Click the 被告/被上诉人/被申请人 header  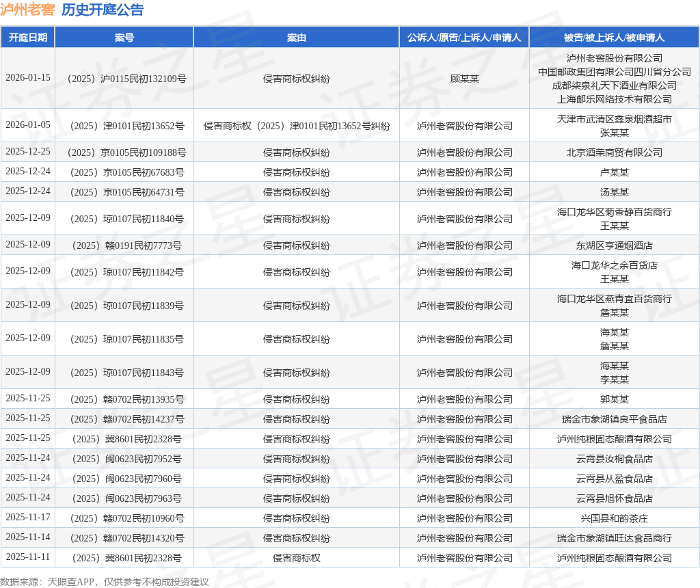click(615, 38)
